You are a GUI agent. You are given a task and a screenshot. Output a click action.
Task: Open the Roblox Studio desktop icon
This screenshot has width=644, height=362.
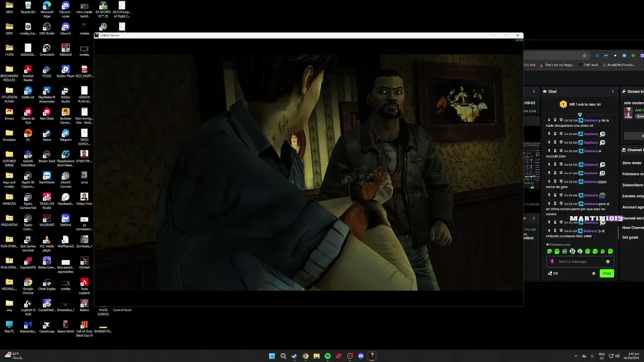[65, 94]
